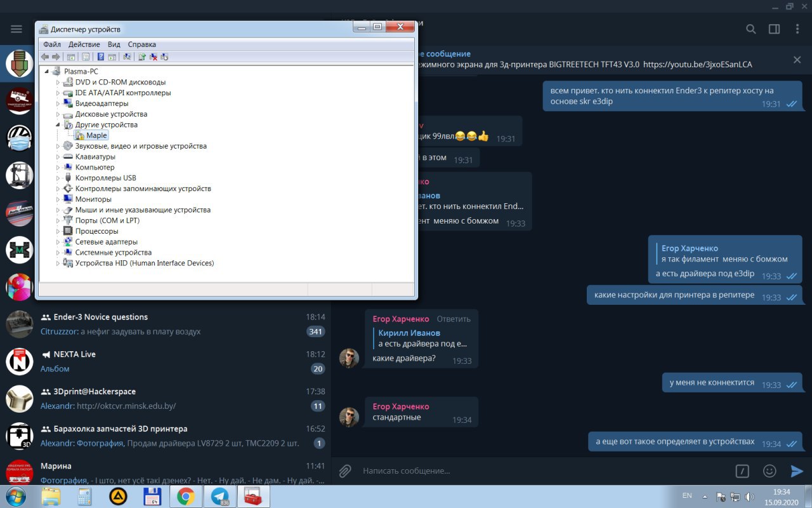Show hidden tray icons arrow
The image size is (812, 508).
[x=704, y=497]
